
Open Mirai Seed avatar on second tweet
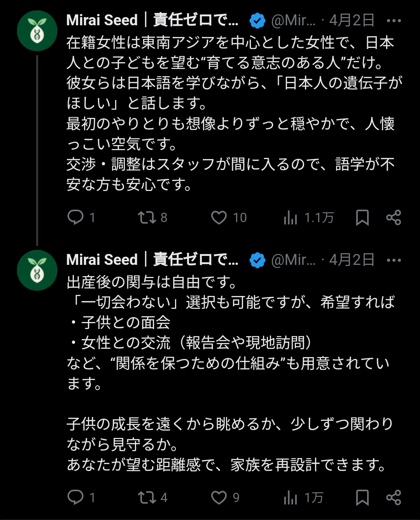[x=37, y=270]
